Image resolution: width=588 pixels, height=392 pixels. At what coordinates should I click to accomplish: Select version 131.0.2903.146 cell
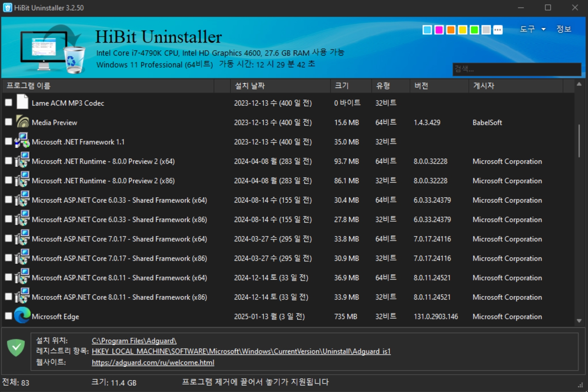click(x=436, y=316)
